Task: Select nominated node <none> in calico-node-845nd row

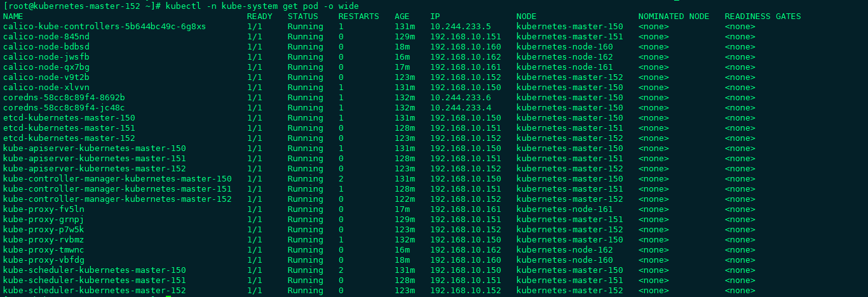Action: pyautogui.click(x=654, y=37)
